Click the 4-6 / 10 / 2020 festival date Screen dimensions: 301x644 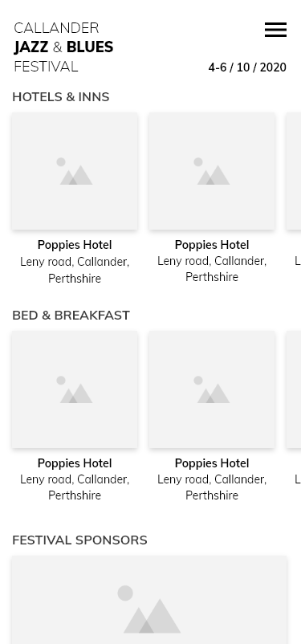(x=247, y=67)
